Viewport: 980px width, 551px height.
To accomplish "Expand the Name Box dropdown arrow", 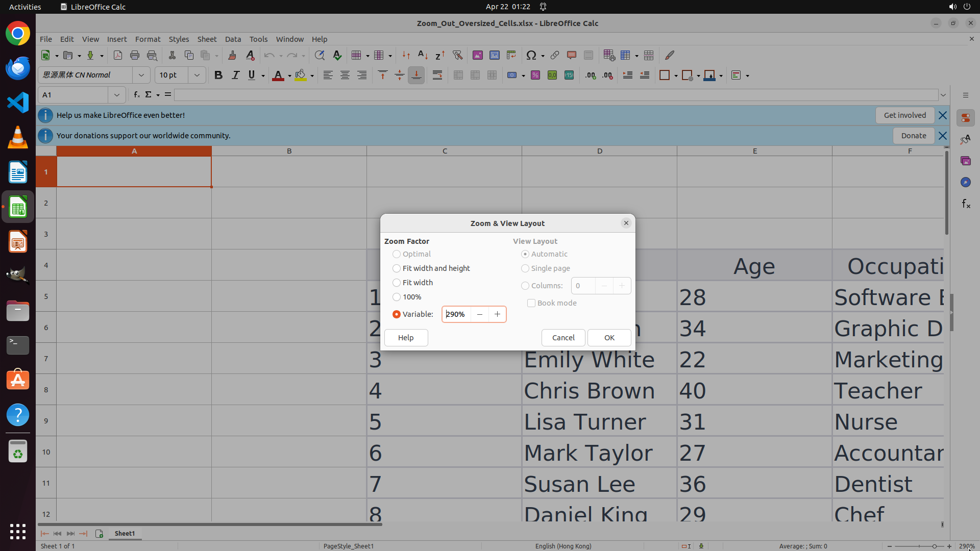I will 117,95.
